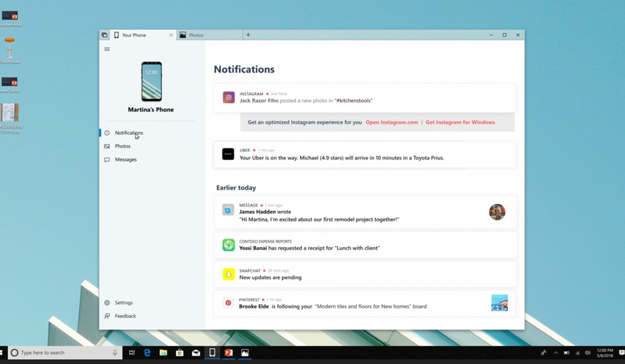
Task: Click the Uber app icon
Action: pyautogui.click(x=228, y=154)
